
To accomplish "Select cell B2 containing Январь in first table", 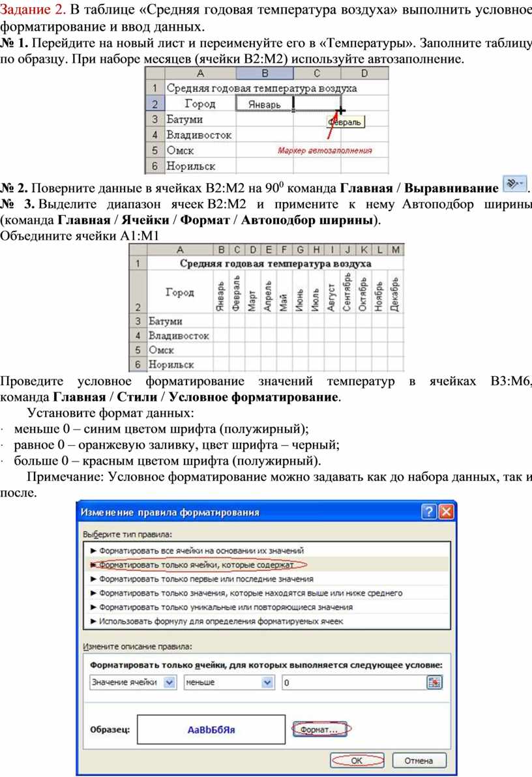I will (x=265, y=104).
